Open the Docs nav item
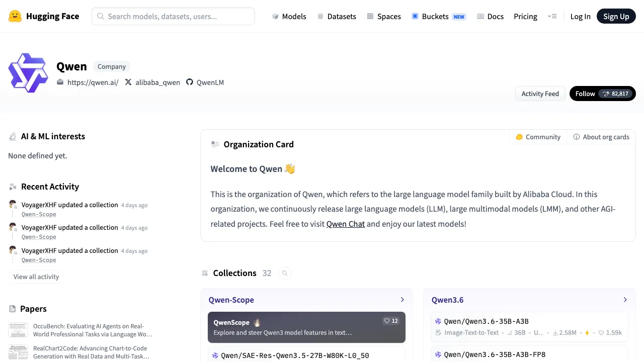The width and height of the screenshot is (644, 362). 490,16
